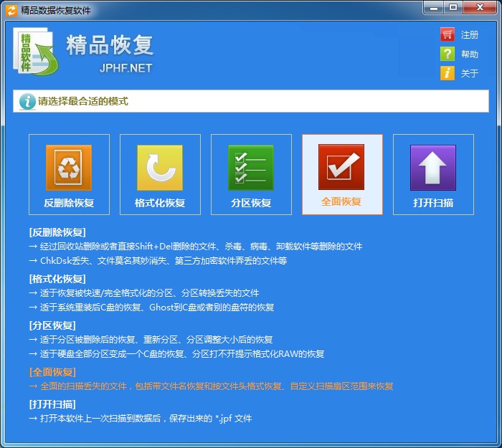
Task: Click the 注册 link text
Action: click(470, 34)
